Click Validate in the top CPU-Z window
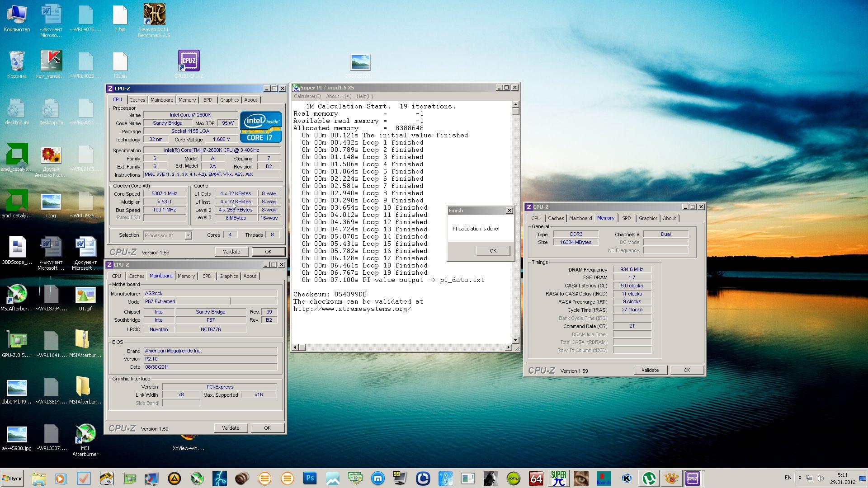This screenshot has width=868, height=488. tap(231, 252)
